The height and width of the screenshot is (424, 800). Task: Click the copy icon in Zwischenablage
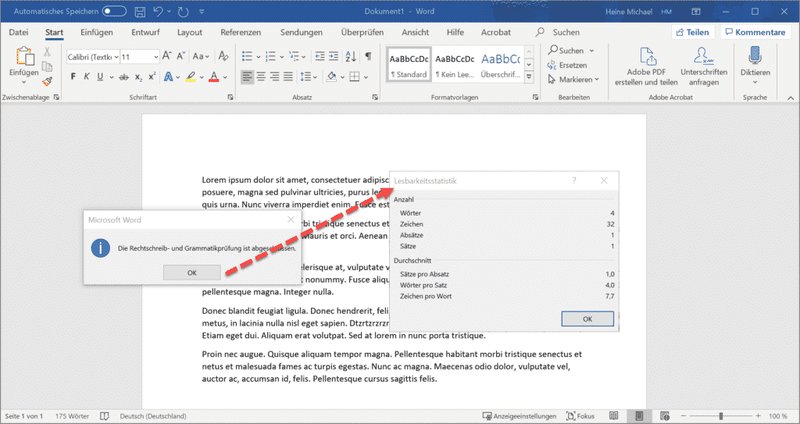coord(47,66)
